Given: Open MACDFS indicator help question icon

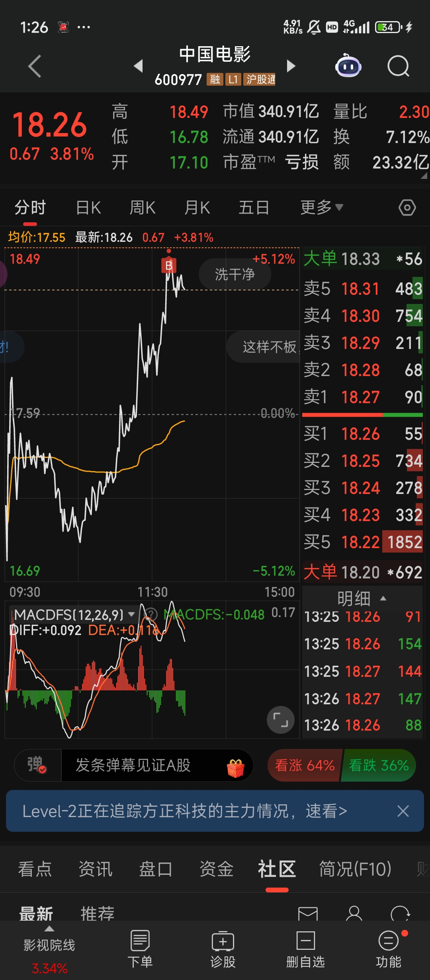Looking at the screenshot, I should click(x=151, y=615).
